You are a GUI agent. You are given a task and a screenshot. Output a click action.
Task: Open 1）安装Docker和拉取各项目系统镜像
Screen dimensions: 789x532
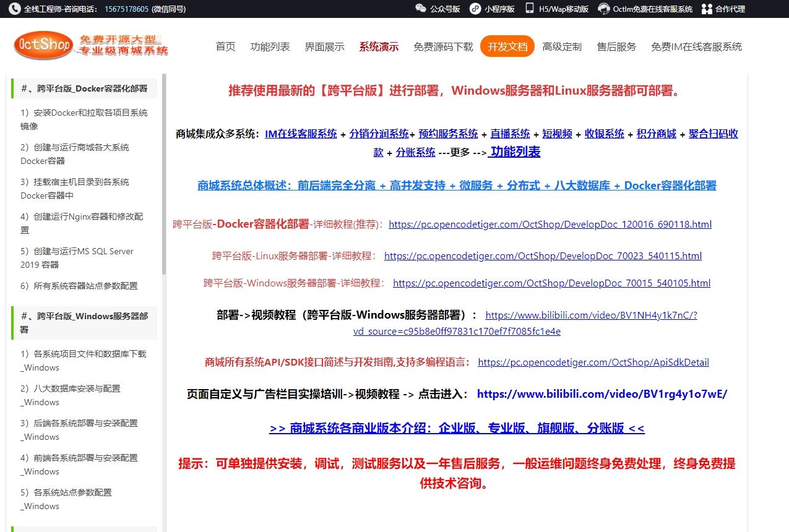(84, 119)
